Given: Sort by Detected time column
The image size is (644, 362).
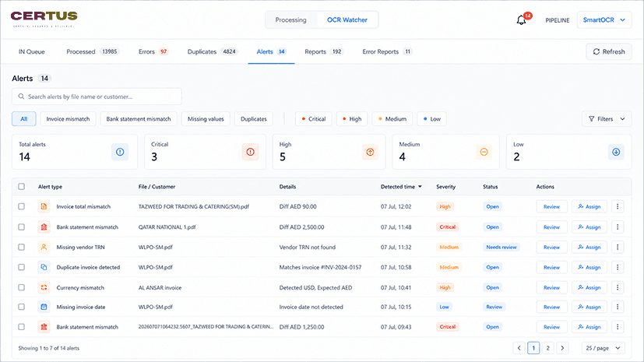Looking at the screenshot, I should pos(401,186).
